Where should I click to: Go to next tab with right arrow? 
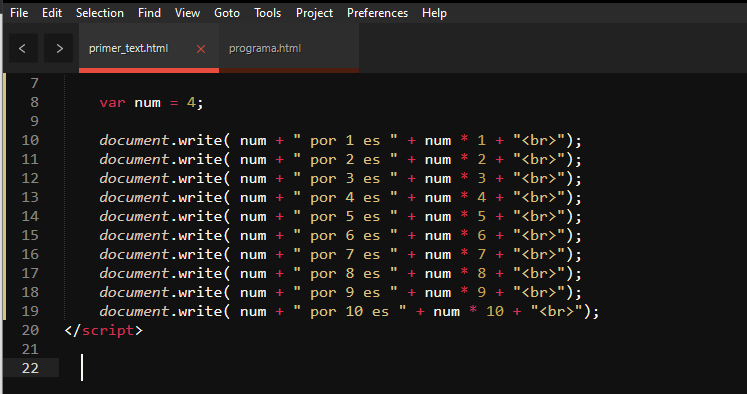[x=59, y=48]
